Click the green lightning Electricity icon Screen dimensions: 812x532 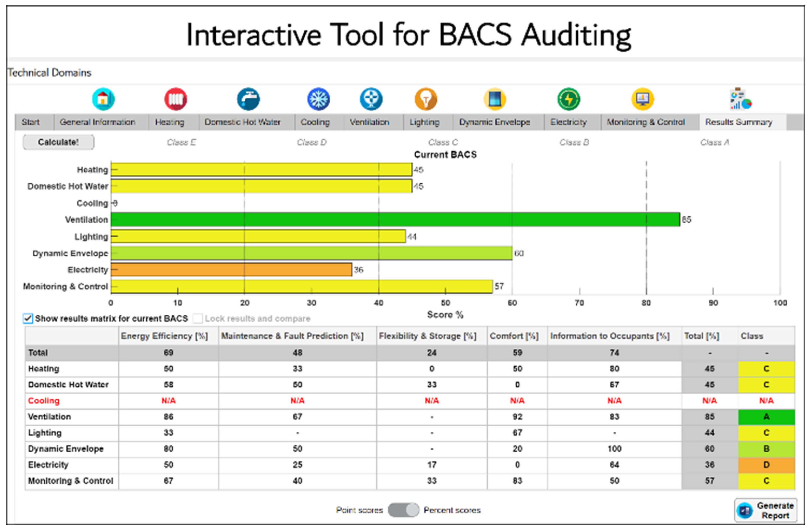click(x=568, y=99)
